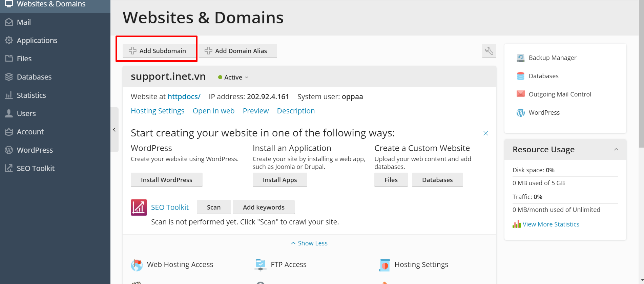The image size is (644, 284).
Task: Click the Add Subdomain button
Action: coord(159,51)
